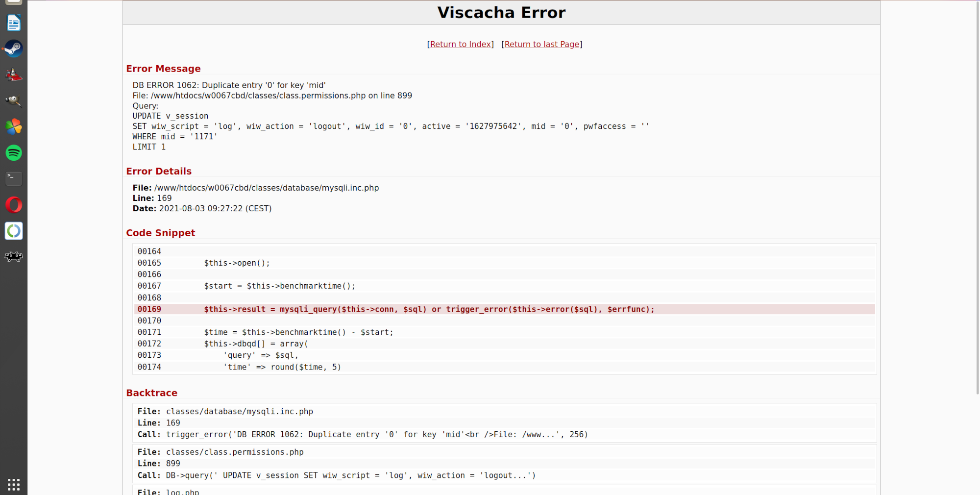The height and width of the screenshot is (495, 980).
Task: Launch Steam from the dock
Action: click(14, 49)
